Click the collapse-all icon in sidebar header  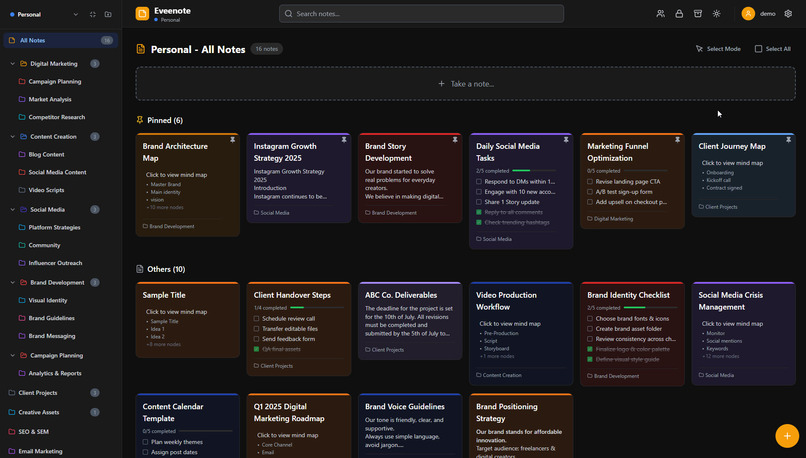point(93,14)
